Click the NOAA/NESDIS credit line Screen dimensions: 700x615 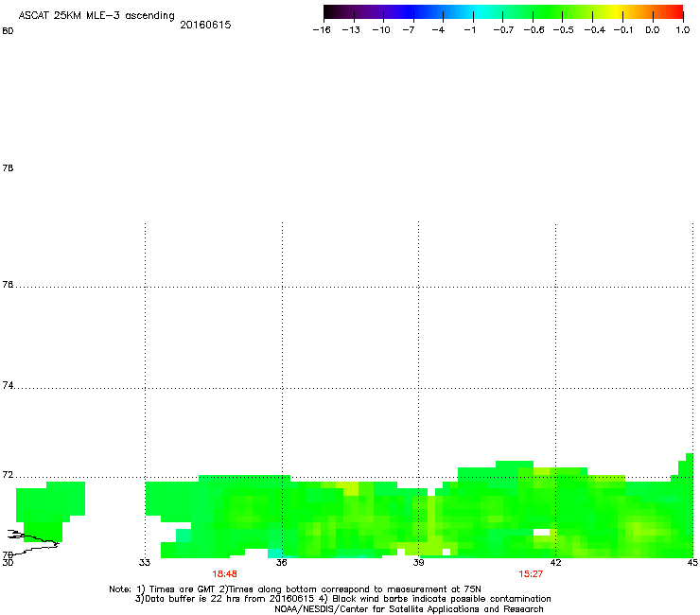pyautogui.click(x=409, y=609)
